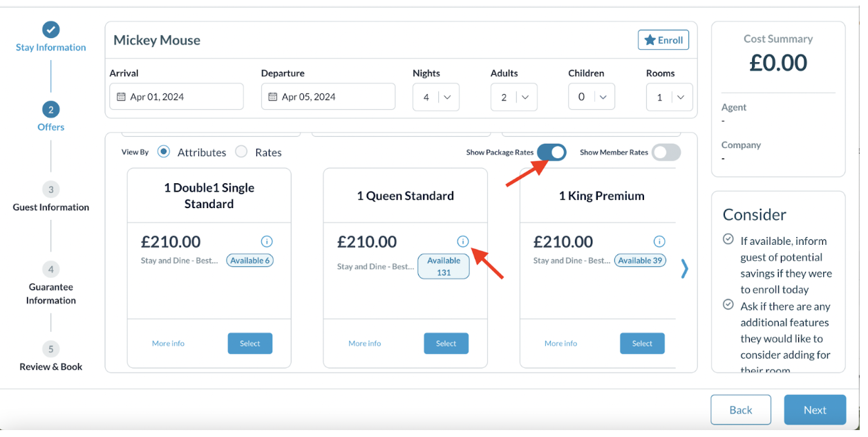Enable the Show Member Rates toggle
The image size is (868, 437).
[x=666, y=152]
